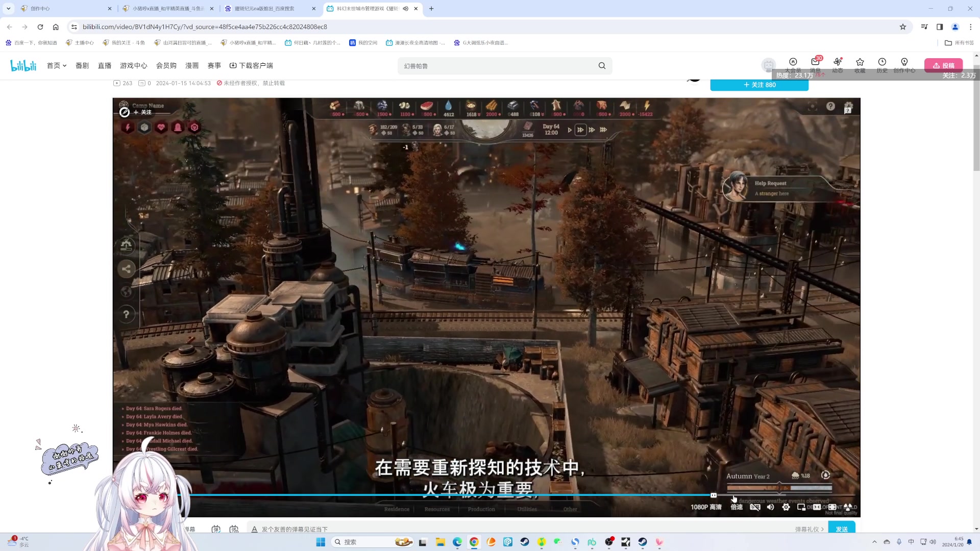Open the 收藏 favorites star icon
980x551 pixels.
pyautogui.click(x=860, y=65)
